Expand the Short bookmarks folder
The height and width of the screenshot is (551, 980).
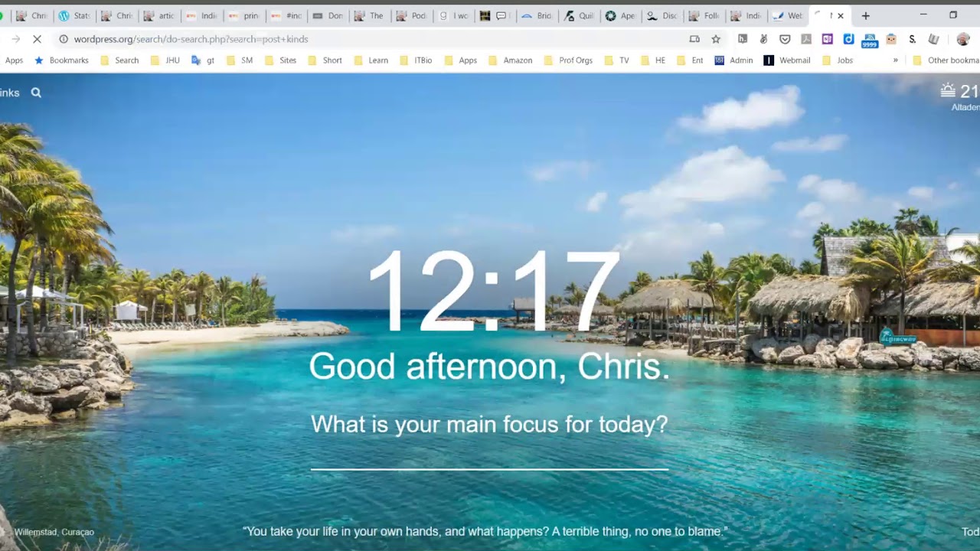point(325,60)
